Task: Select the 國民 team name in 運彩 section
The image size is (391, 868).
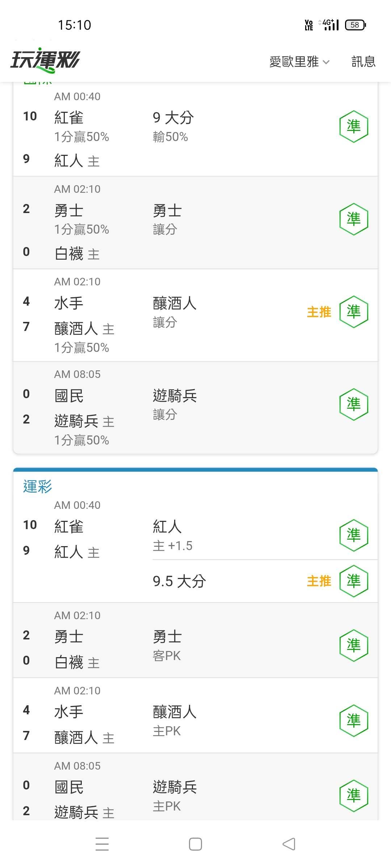Action: click(x=69, y=787)
